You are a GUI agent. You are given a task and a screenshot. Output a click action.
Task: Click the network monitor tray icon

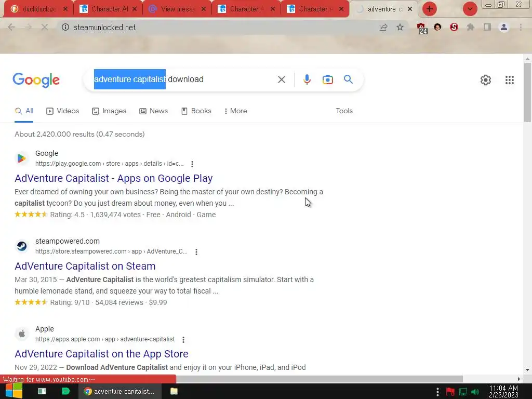pos(463,392)
